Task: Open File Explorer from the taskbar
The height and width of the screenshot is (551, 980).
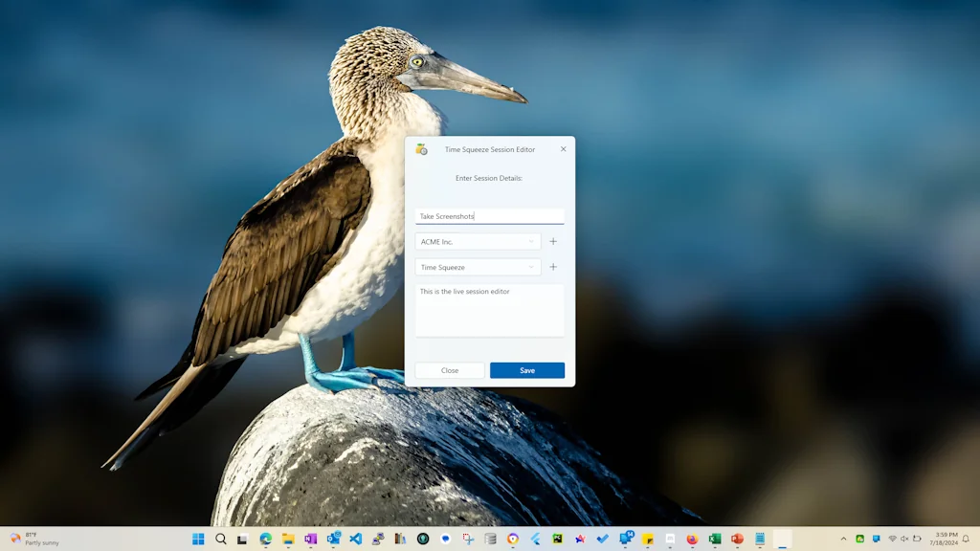Action: (x=288, y=539)
